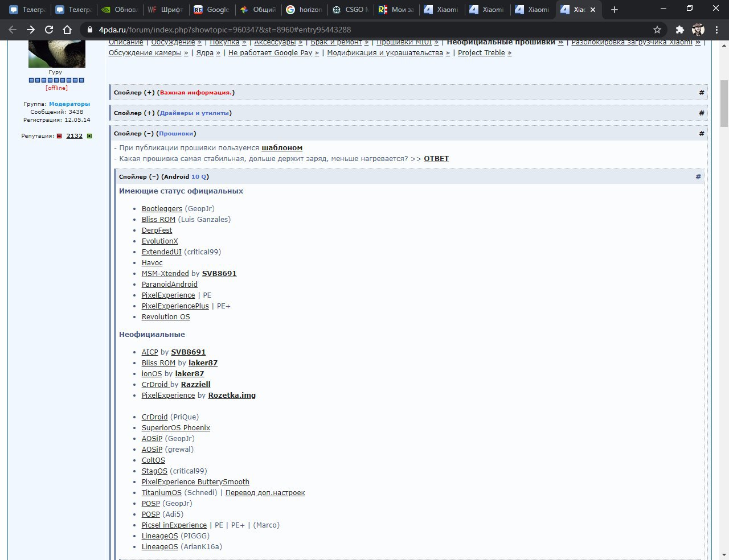Image resolution: width=729 pixels, height=560 pixels.
Task: Switch to the Обновл NVIDIA tab
Action: coord(119,10)
